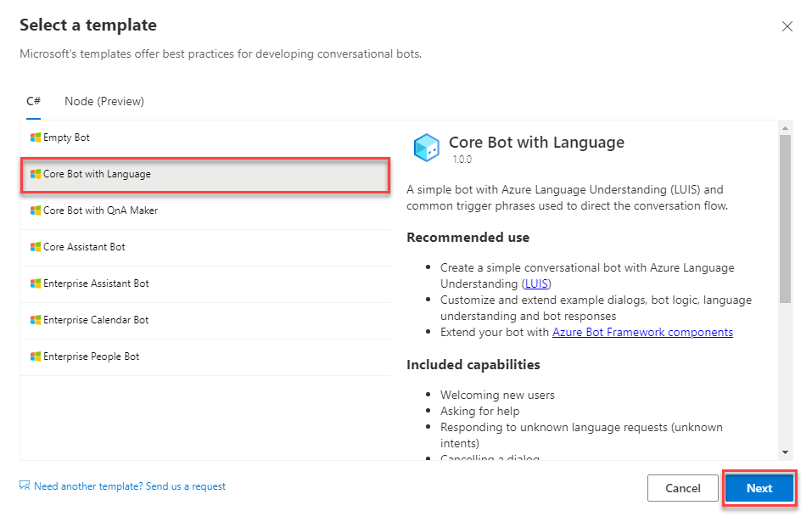Click the Microsoft logo beside Core Bot with Language
The height and width of the screenshot is (522, 812).
(36, 174)
